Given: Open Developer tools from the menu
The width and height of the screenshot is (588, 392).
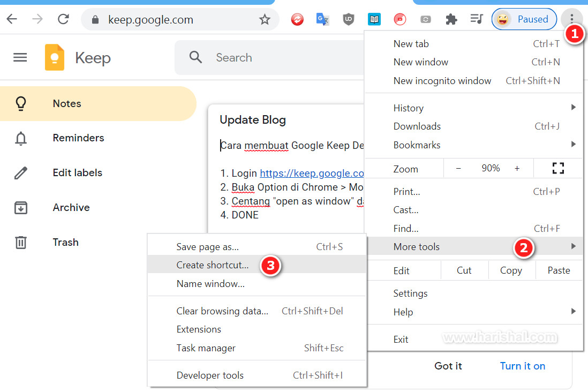Looking at the screenshot, I should (x=209, y=375).
